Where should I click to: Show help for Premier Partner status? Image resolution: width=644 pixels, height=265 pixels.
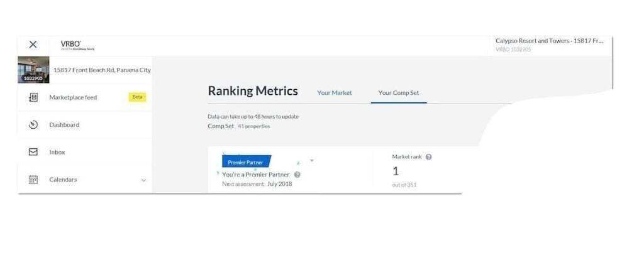point(297,175)
